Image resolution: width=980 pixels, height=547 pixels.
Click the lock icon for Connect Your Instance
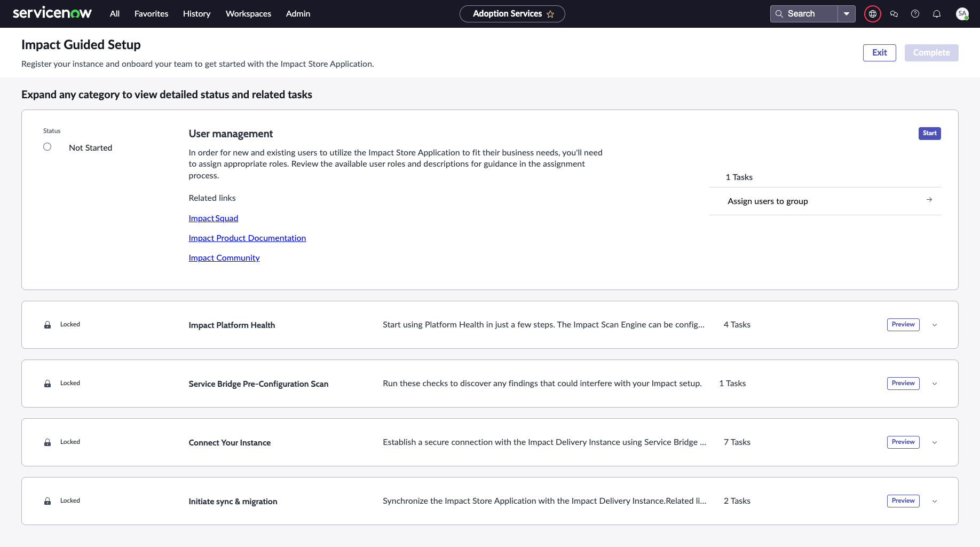coord(48,442)
